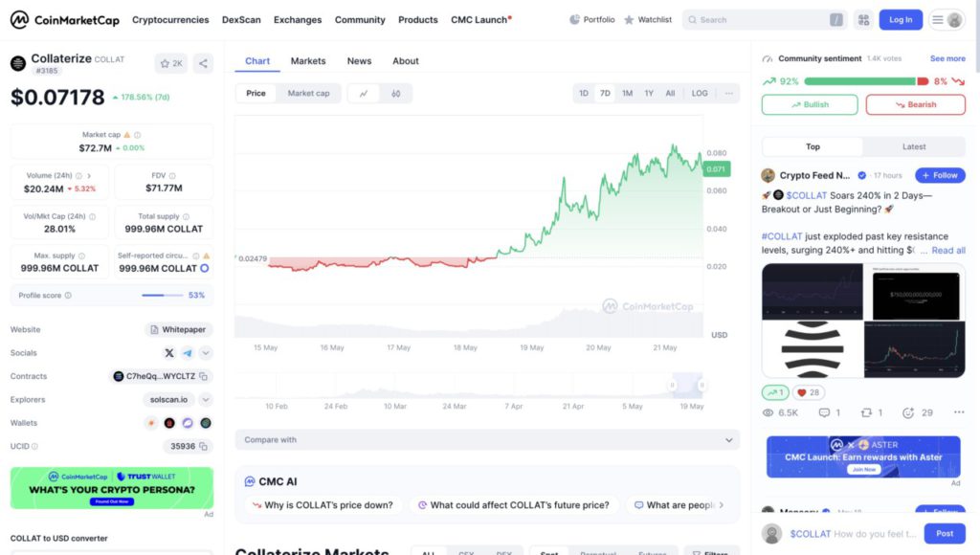Enable LOG scale on the chart
The height and width of the screenshot is (555, 980).
tap(700, 94)
